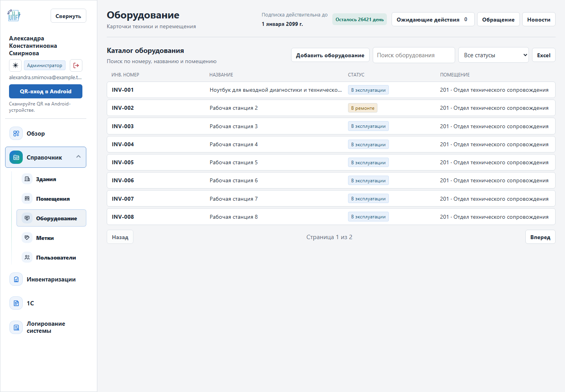Click the ИНВ. НОМЕР column header
Image resolution: width=565 pixels, height=392 pixels.
pyautogui.click(x=125, y=75)
